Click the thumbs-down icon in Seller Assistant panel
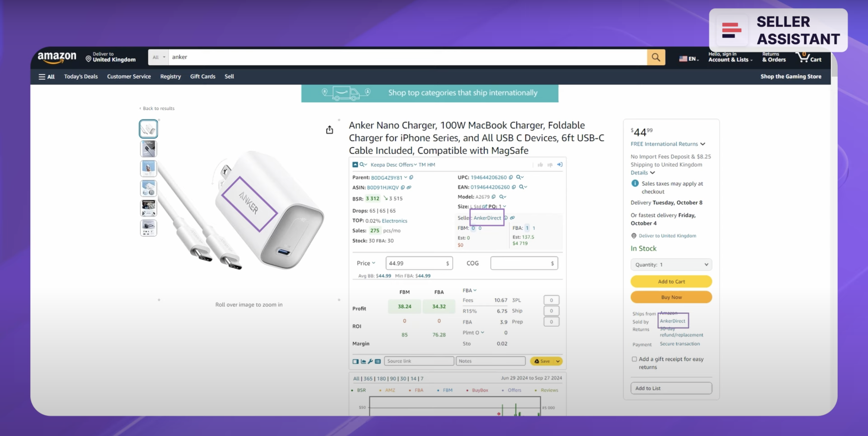 [x=550, y=165]
